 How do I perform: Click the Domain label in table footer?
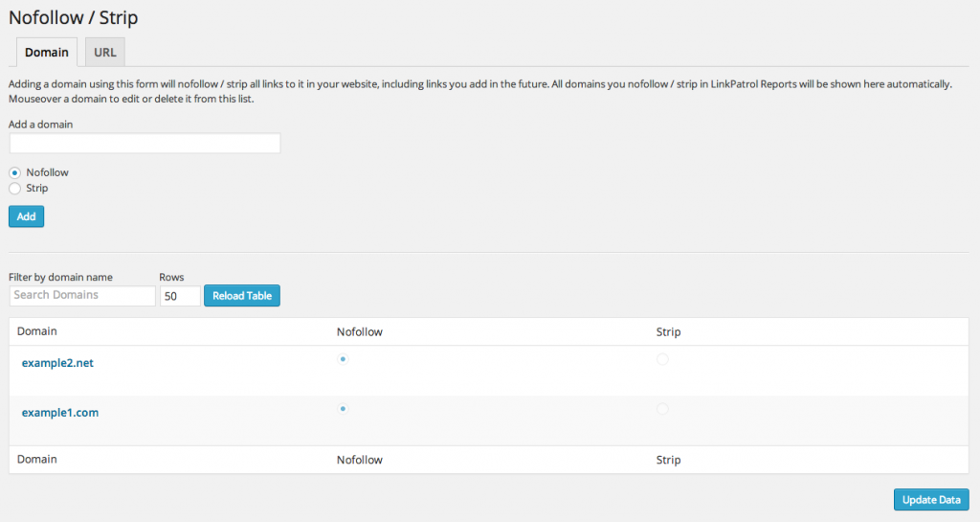(x=37, y=459)
